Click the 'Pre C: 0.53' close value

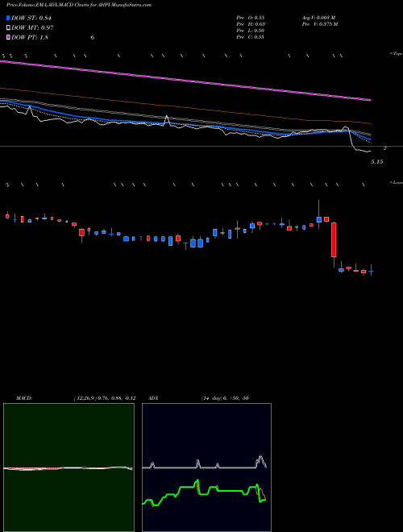tap(251, 37)
